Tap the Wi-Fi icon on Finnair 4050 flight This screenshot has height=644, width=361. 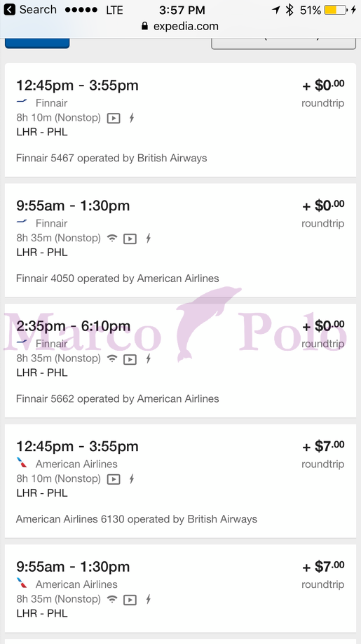[111, 239]
